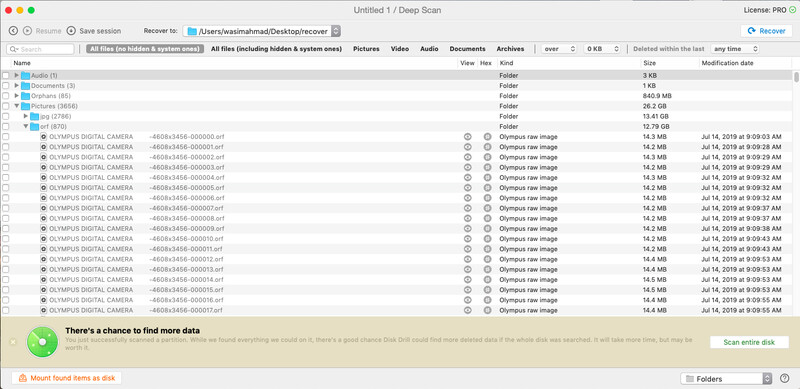Click the help question mark icon
Screen dimensions: 800x389
coord(785,378)
